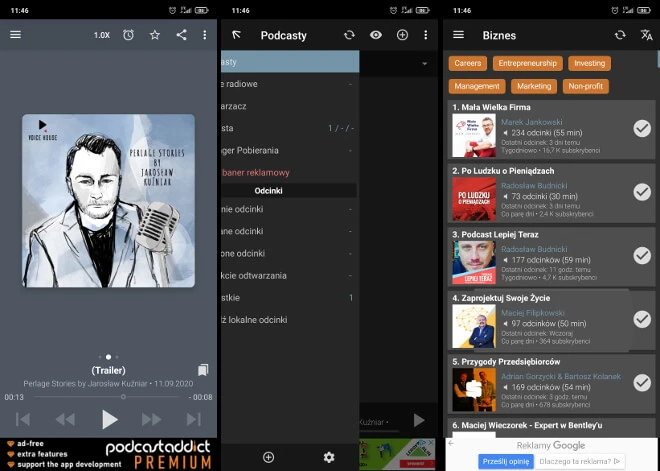Toggle subscription check for Po Ludzku o Pieniądzach
The height and width of the screenshot is (471, 660).
pyautogui.click(x=642, y=192)
